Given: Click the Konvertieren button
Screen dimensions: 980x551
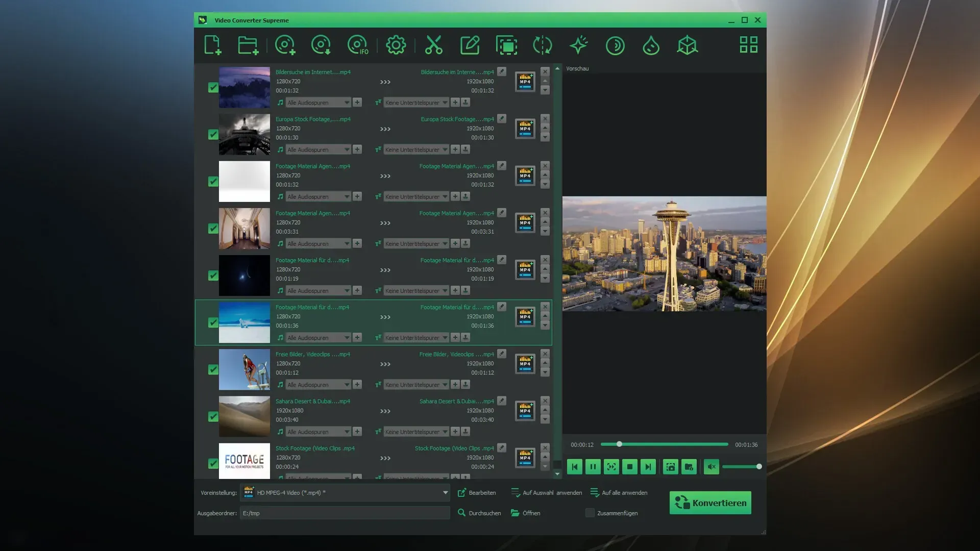Looking at the screenshot, I should [x=710, y=503].
